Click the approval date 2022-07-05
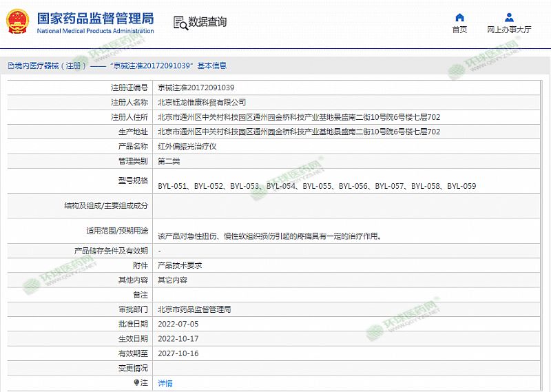The height and width of the screenshot is (392, 551). click(x=178, y=324)
